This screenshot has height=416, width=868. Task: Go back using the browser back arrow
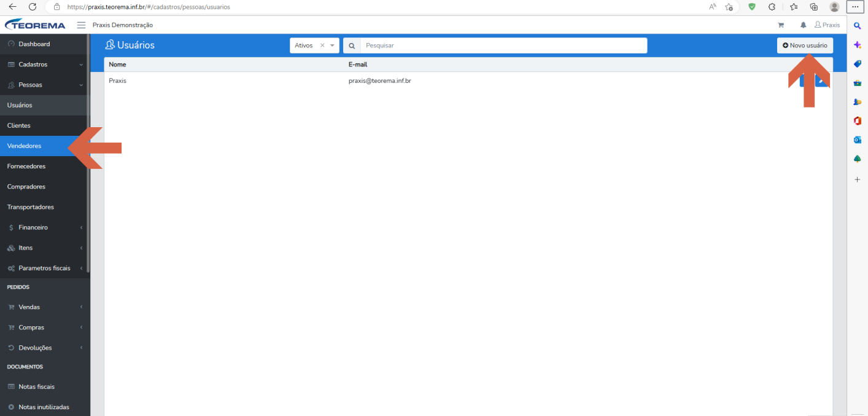(x=12, y=7)
